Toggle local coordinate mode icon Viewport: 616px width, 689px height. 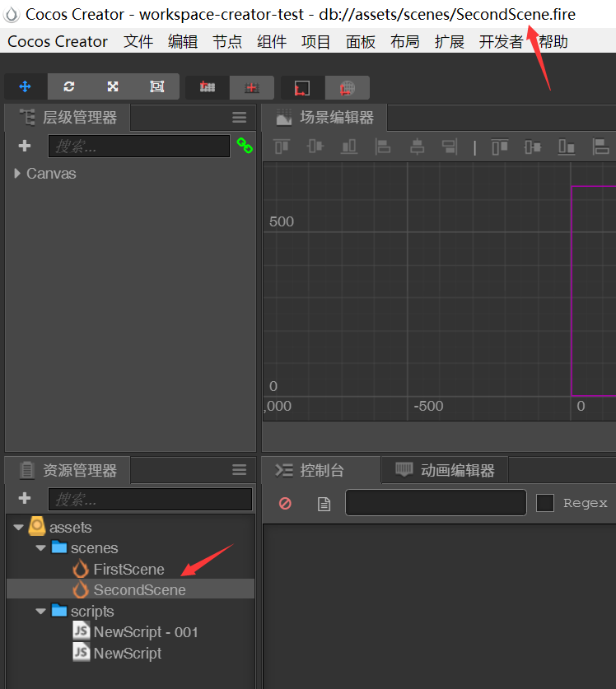[302, 87]
